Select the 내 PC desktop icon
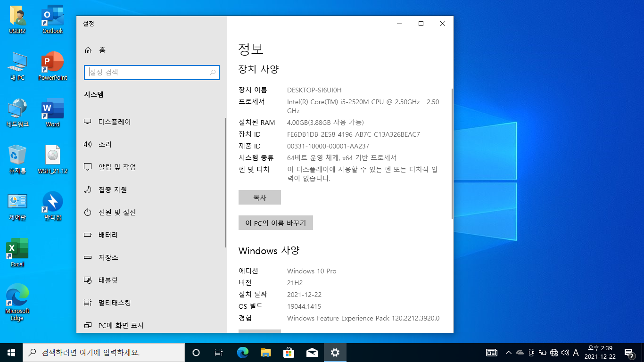The height and width of the screenshot is (362, 644). 17,66
